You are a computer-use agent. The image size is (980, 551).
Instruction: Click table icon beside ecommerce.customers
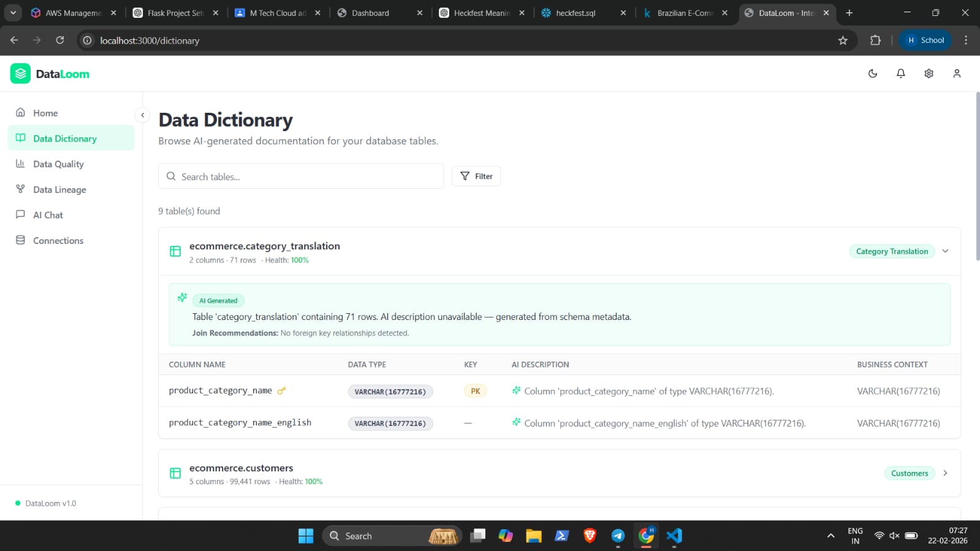click(x=175, y=473)
